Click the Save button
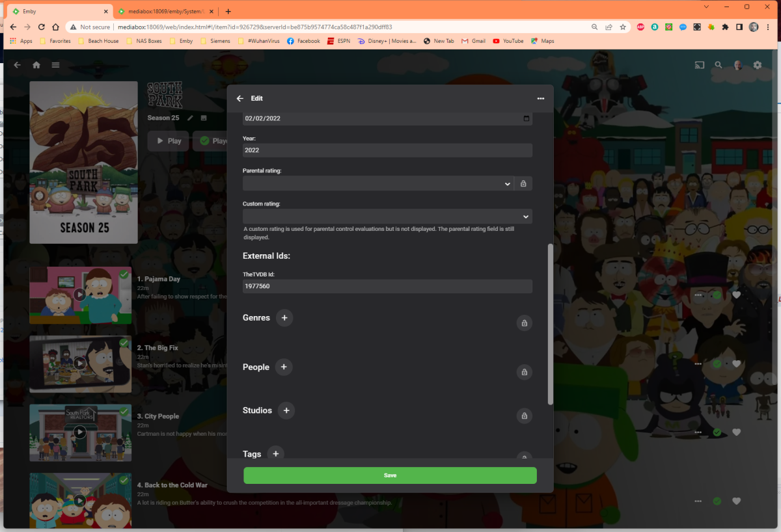 (x=389, y=475)
